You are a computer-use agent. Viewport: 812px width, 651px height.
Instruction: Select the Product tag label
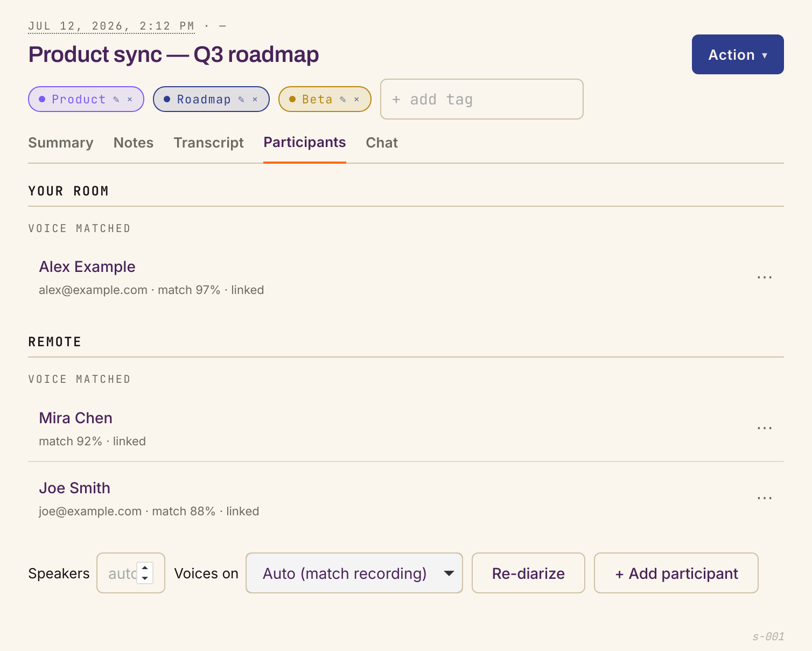tap(79, 100)
